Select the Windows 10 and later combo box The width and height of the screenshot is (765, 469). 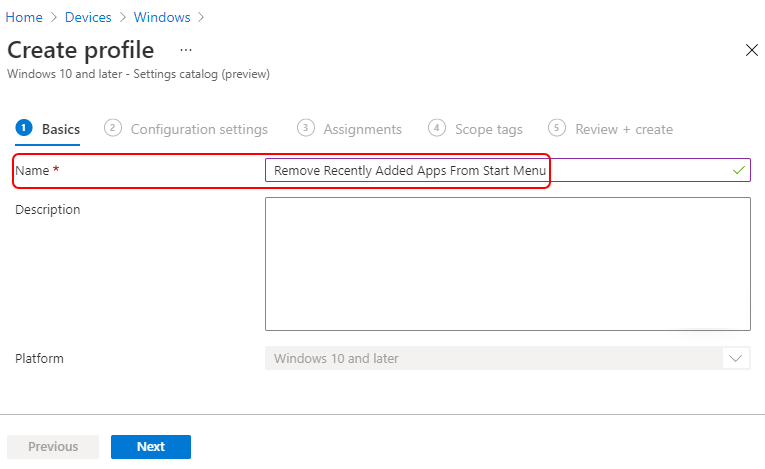click(x=507, y=358)
